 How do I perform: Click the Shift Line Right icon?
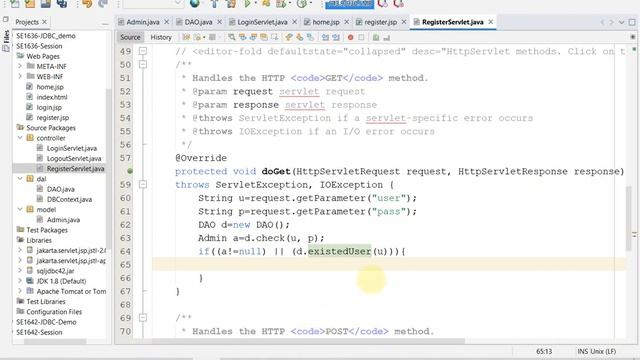[336, 37]
